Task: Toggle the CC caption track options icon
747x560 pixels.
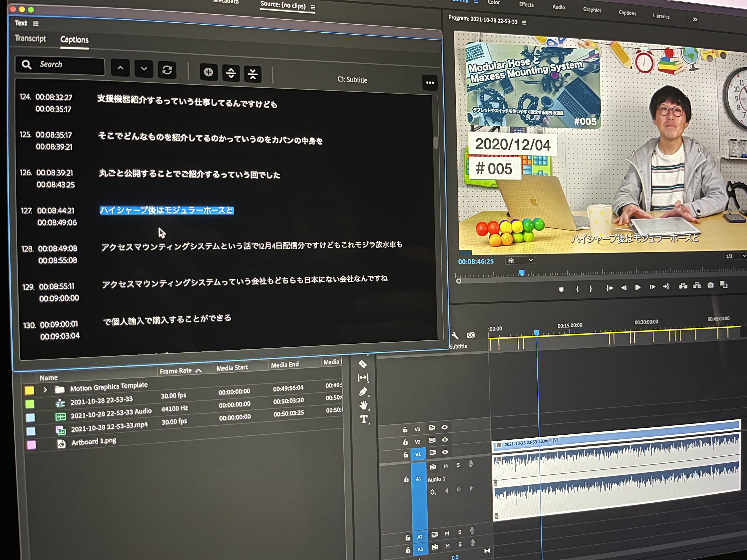Action: [x=471, y=335]
